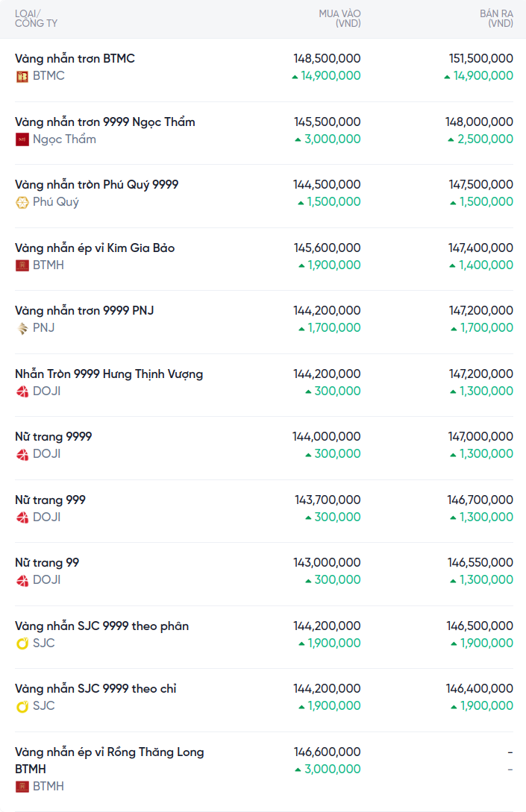526x812 pixels.
Task: Click DOJI logo under Nữ trang 99
Action: point(22,580)
